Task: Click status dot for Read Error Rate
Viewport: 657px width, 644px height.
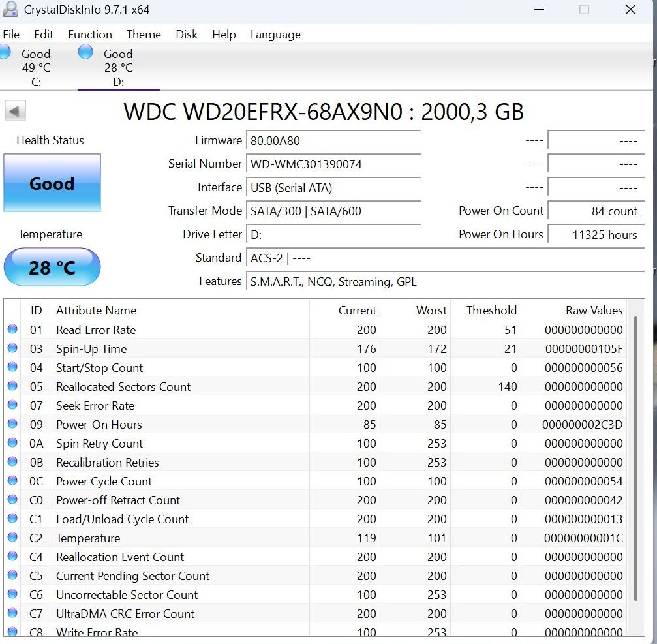Action: coord(12,330)
